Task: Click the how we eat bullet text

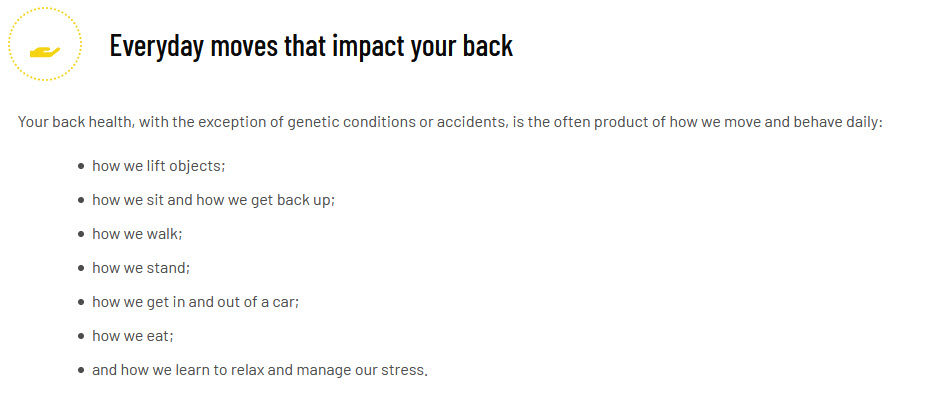Action: click(133, 336)
